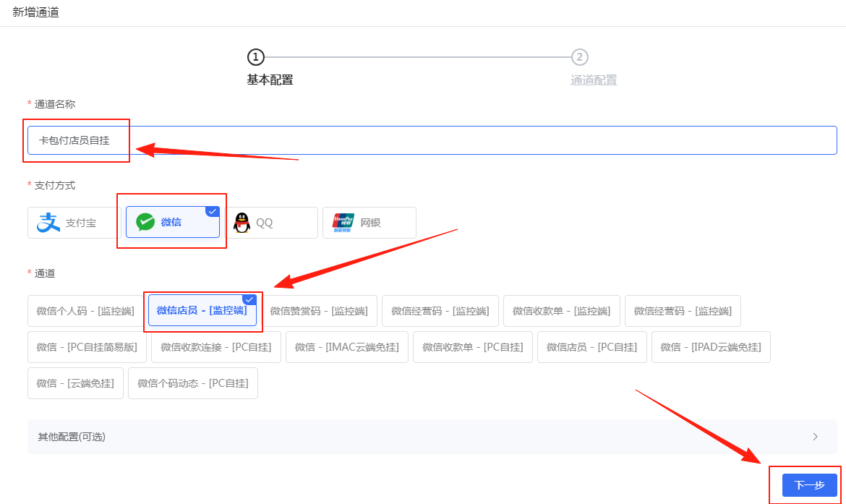Click the checkmark on 微信店员 - [监控端]

(x=249, y=299)
